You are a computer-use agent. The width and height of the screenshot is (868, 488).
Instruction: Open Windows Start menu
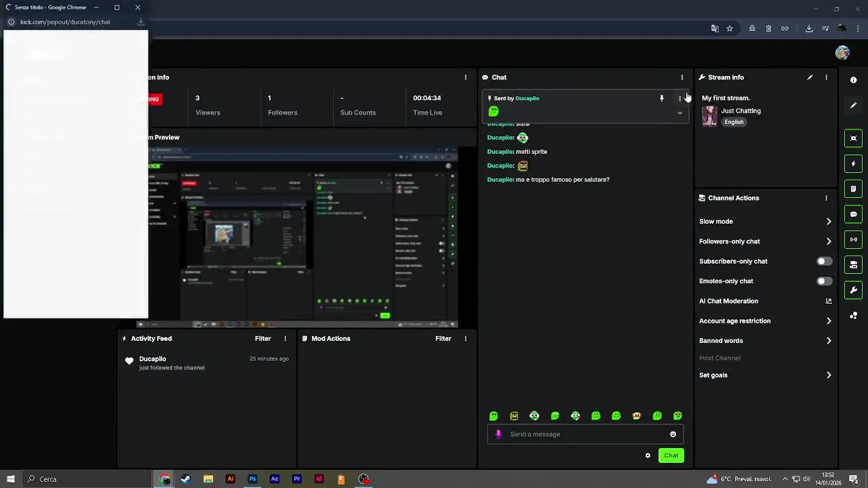coord(11,479)
